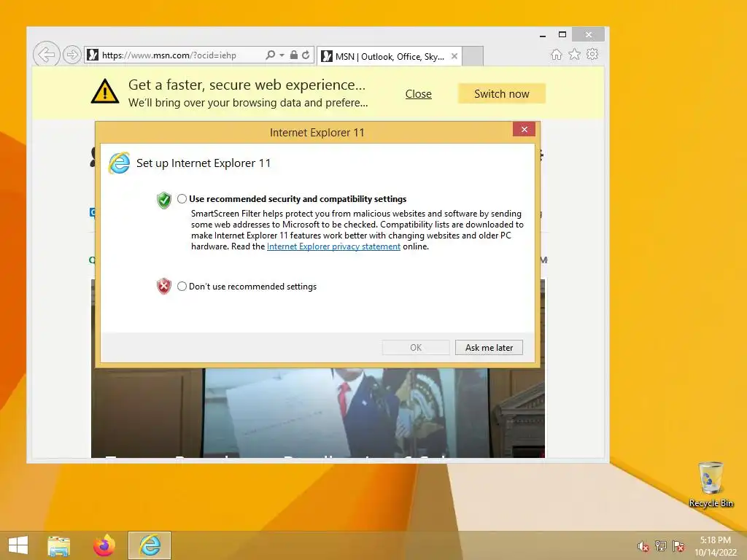Launch Firefox from the taskbar

[x=104, y=545]
